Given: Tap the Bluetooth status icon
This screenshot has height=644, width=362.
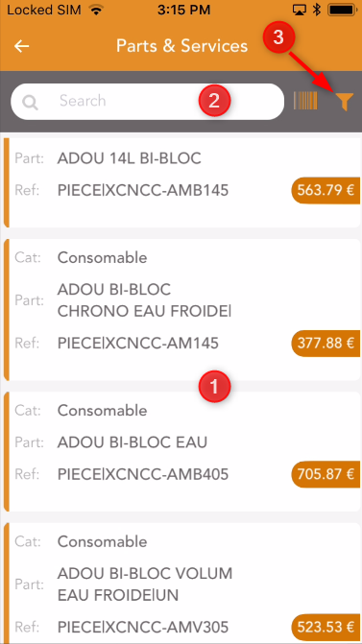Looking at the screenshot, I should click(x=317, y=10).
